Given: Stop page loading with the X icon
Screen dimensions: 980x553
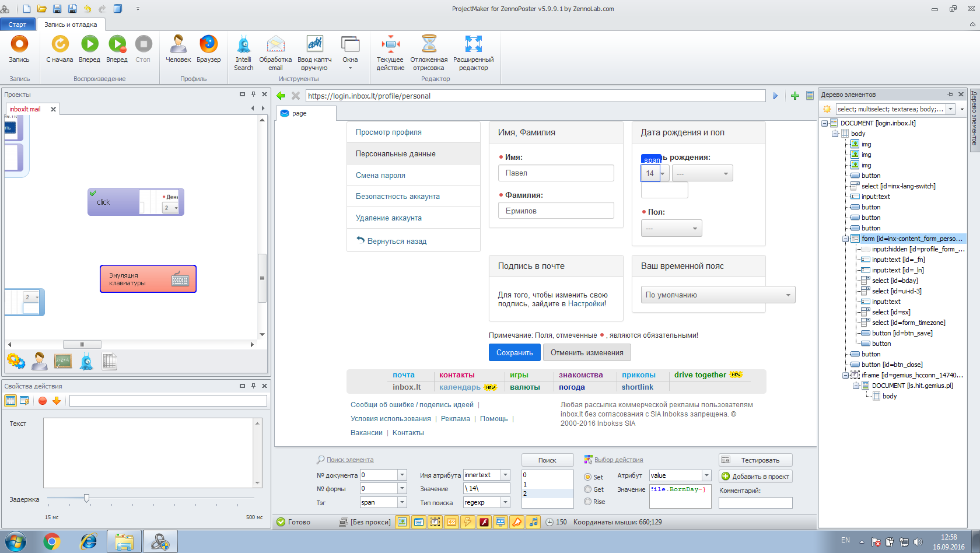Looking at the screenshot, I should pyautogui.click(x=296, y=96).
